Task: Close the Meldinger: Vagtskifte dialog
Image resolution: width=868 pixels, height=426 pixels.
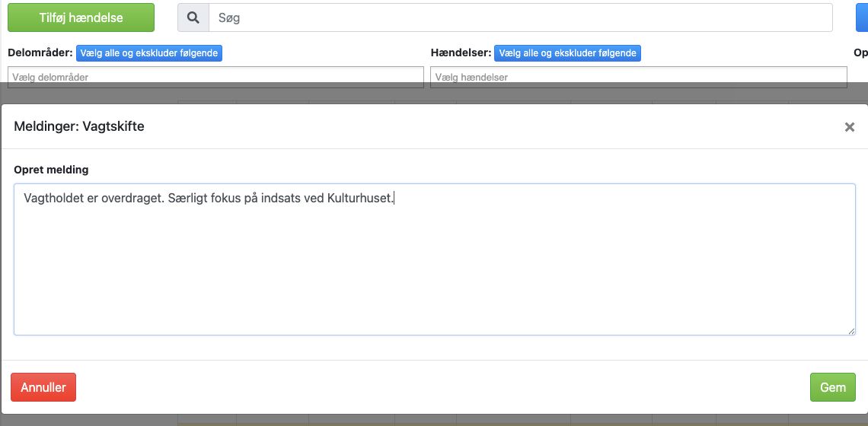Action: 849,127
